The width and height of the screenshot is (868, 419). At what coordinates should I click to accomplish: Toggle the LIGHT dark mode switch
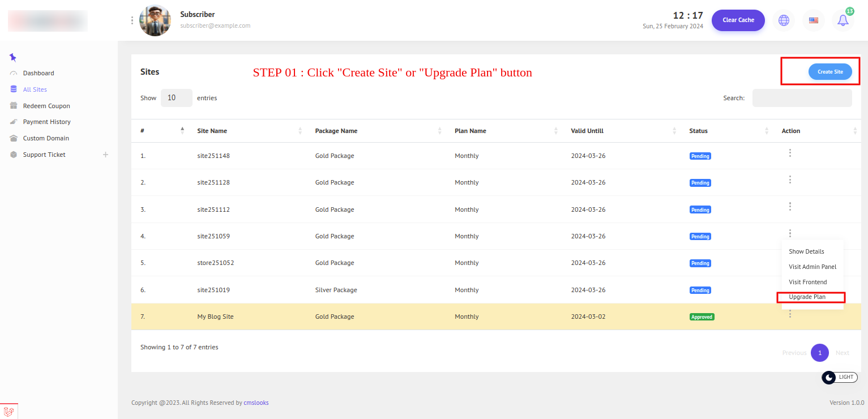point(839,377)
